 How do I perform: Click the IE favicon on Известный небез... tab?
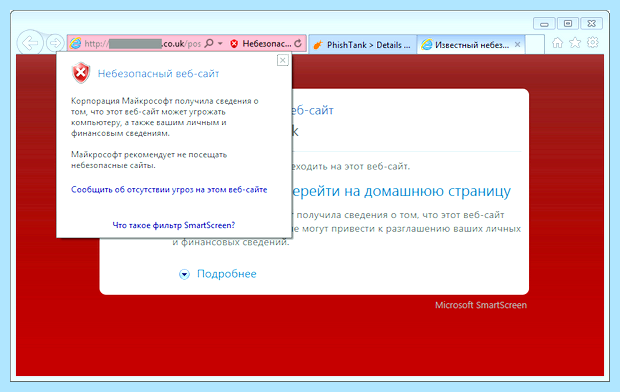point(427,45)
